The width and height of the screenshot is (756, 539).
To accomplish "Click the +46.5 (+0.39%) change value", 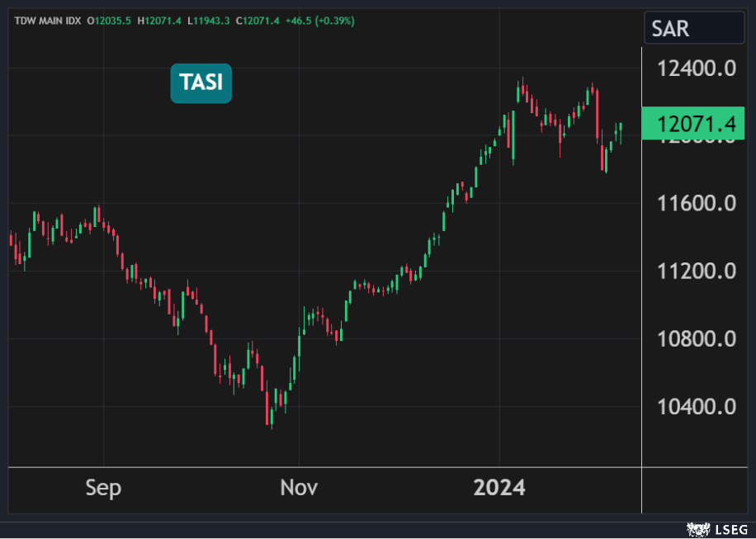I will click(x=320, y=21).
